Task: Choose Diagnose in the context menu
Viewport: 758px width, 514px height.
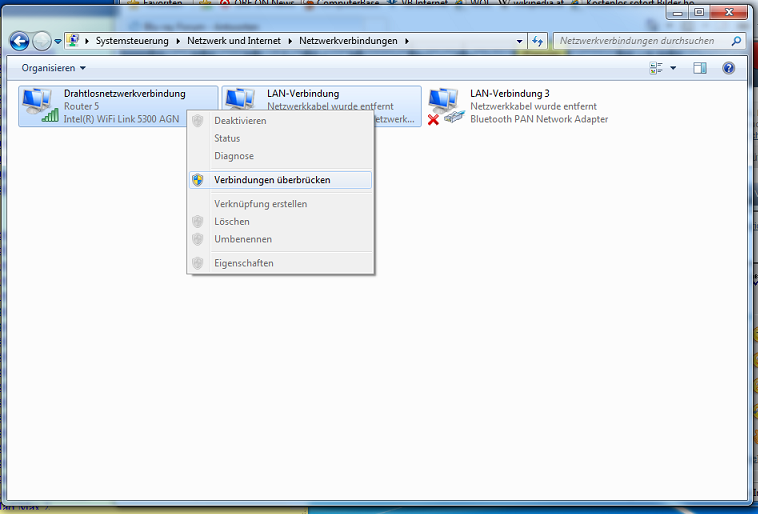Action: coord(280,156)
